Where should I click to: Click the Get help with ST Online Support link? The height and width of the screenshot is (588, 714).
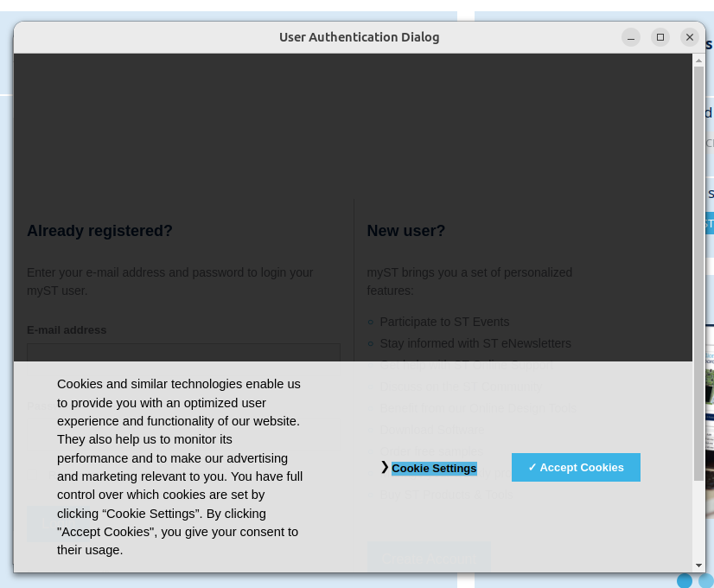pos(467,365)
